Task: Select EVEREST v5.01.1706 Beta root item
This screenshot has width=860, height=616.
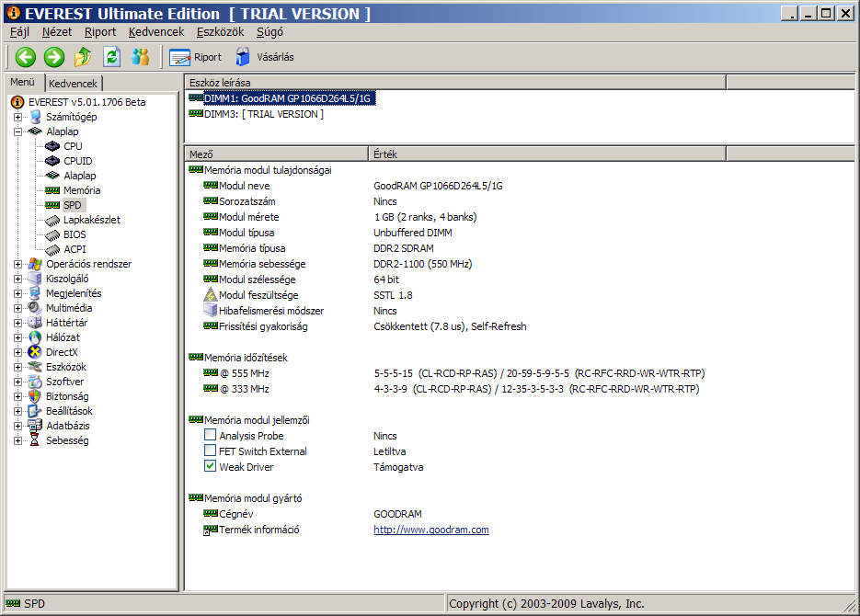Action: [x=87, y=102]
